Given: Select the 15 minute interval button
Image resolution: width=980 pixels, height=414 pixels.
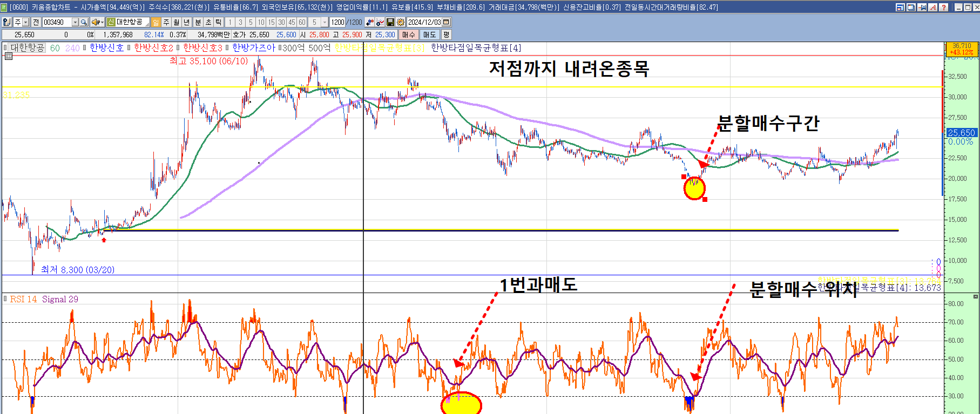Looking at the screenshot, I should click(271, 22).
